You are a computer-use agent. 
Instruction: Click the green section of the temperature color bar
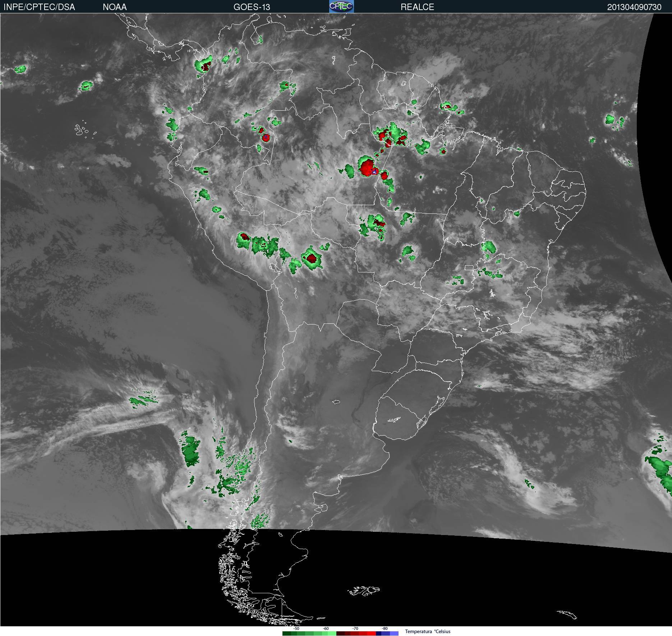click(x=309, y=633)
